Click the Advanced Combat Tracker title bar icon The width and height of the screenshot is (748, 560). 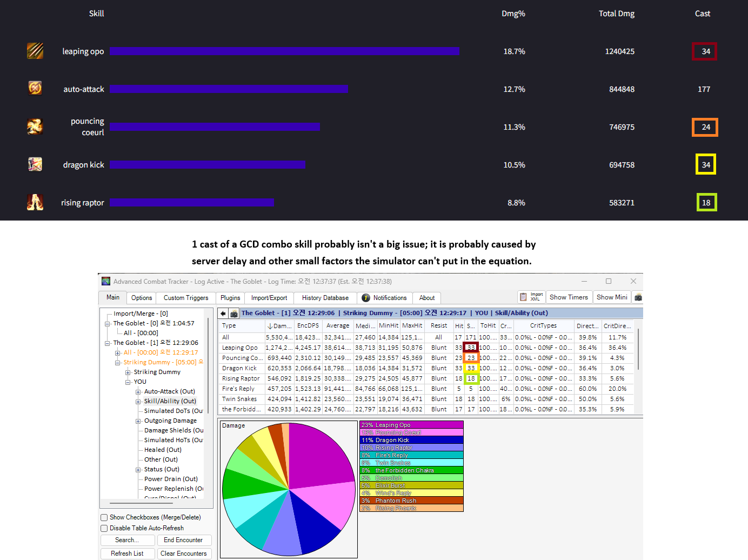point(106,281)
